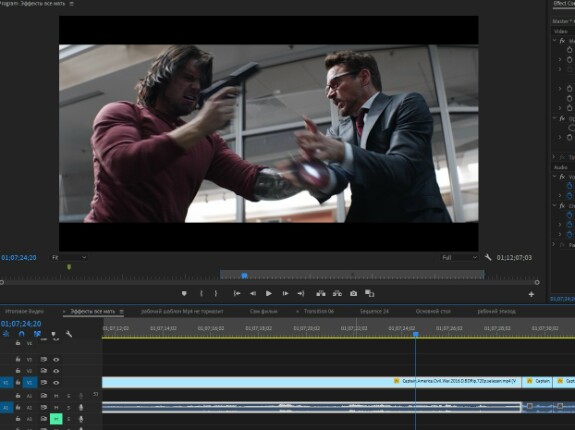Image resolution: width=575 pixels, height=430 pixels.
Task: Open the active sequence tab panel menu
Action: pyautogui.click(x=121, y=312)
